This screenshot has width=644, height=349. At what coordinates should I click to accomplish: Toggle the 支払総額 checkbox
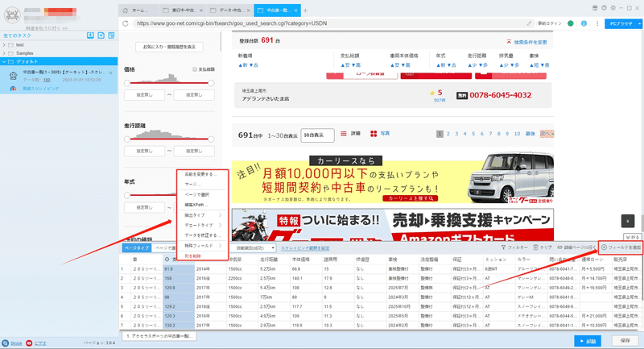(195, 69)
